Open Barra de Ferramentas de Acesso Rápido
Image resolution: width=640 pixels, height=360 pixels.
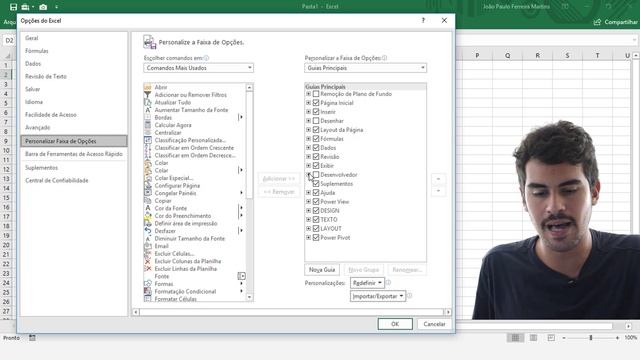point(73,154)
